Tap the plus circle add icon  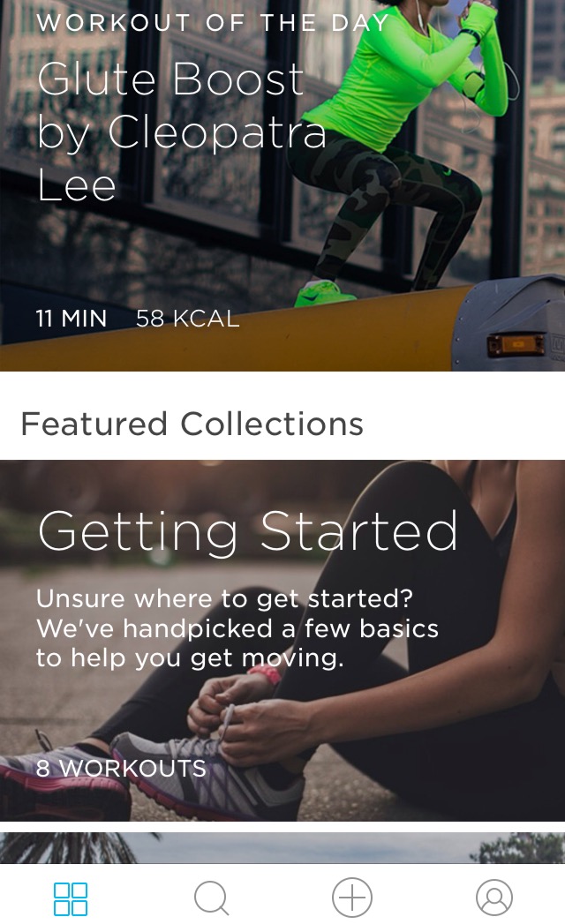point(352,898)
